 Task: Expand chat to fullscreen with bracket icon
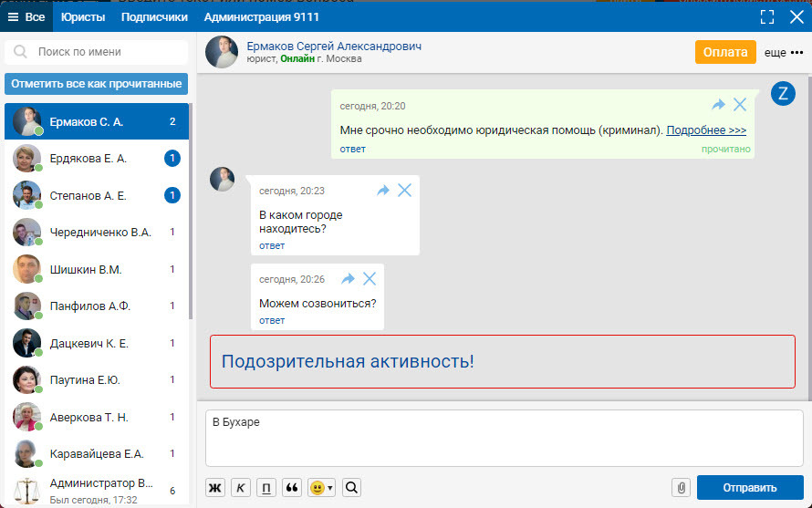[767, 17]
